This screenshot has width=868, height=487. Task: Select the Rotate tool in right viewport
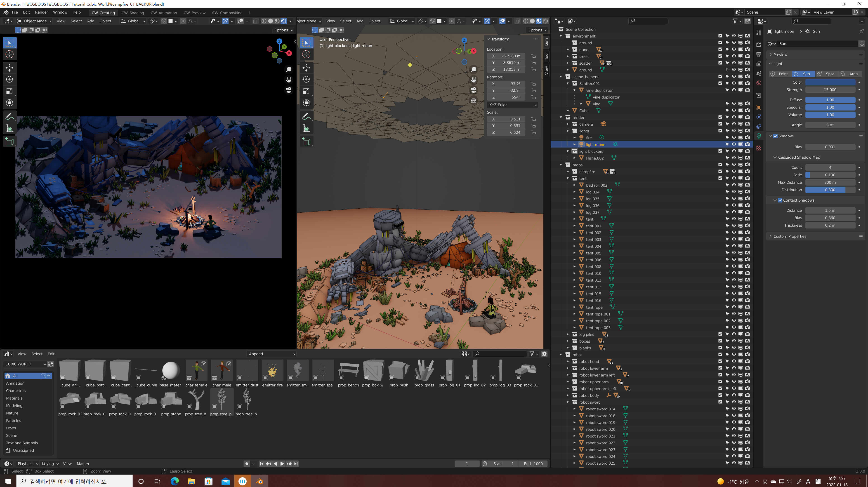click(306, 80)
